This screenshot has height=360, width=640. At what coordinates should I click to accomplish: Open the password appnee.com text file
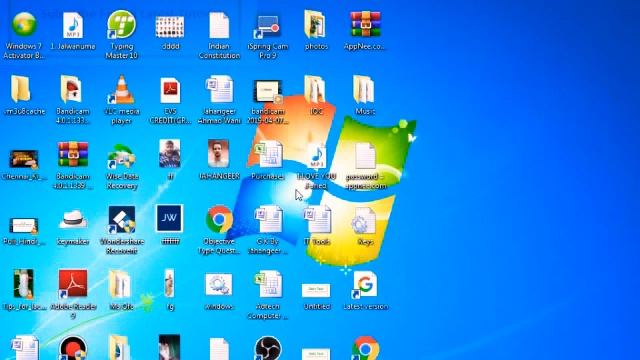(364, 155)
